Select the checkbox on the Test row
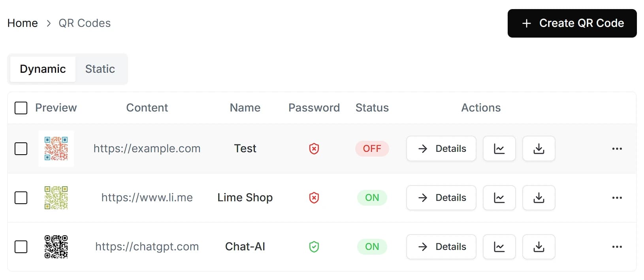The height and width of the screenshot is (280, 644). [21, 149]
